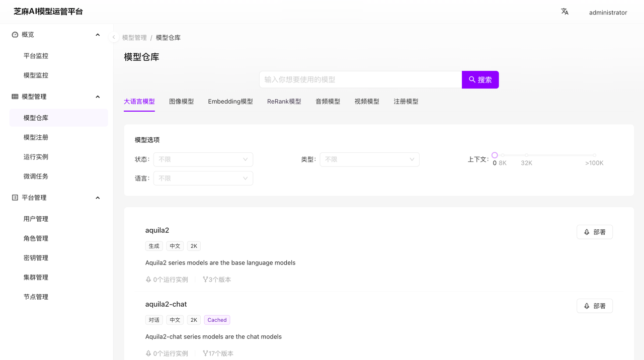Open 模型注册 in the sidebar
Image resolution: width=644 pixels, height=360 pixels.
coord(58,137)
